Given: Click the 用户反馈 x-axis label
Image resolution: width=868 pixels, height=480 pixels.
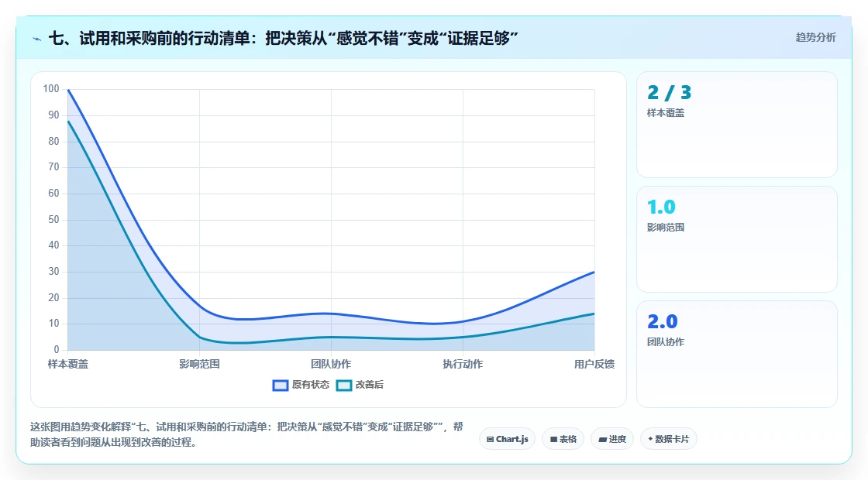Looking at the screenshot, I should point(594,364).
